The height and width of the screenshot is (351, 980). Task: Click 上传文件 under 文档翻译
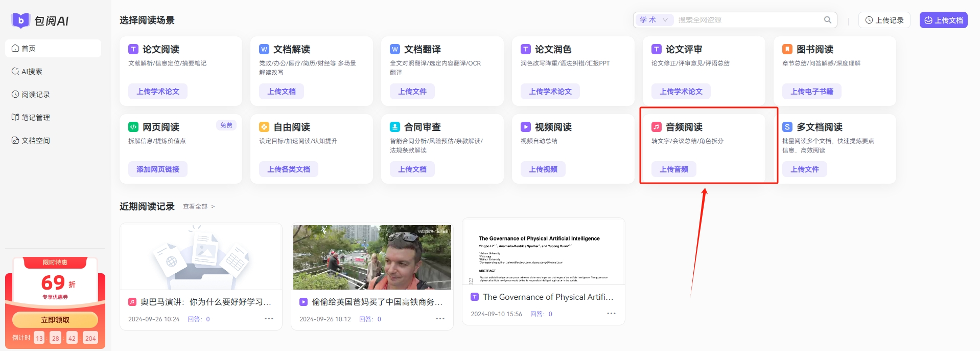(412, 92)
